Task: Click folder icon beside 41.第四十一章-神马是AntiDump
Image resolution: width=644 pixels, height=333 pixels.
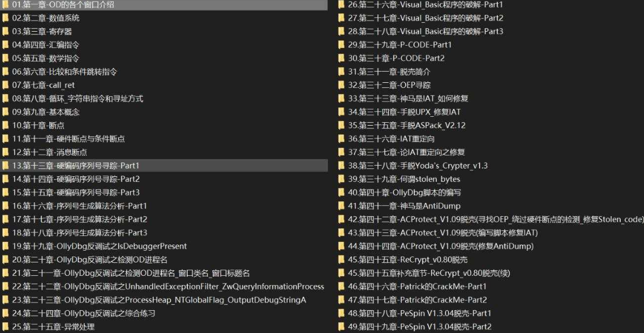Action: click(x=341, y=206)
